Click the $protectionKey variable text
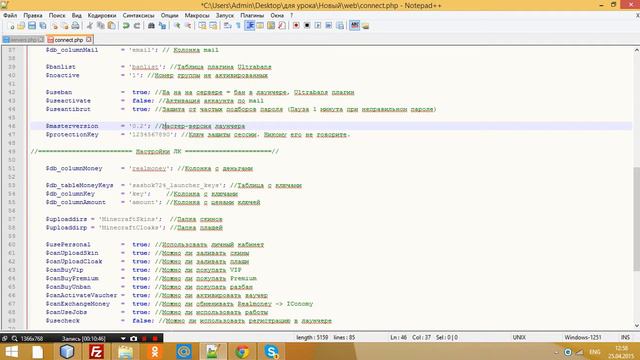640x360 pixels. [x=72, y=134]
